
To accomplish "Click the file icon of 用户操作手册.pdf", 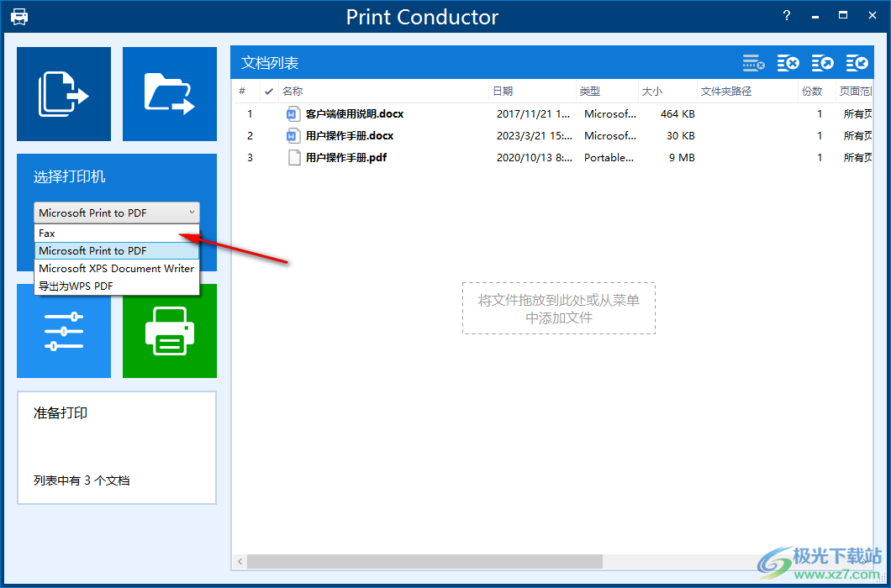I will pyautogui.click(x=294, y=157).
